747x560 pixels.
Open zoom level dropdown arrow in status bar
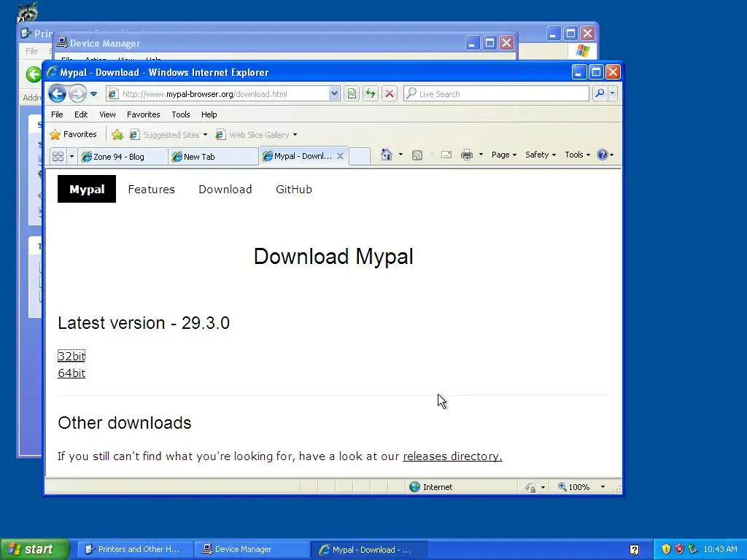603,486
